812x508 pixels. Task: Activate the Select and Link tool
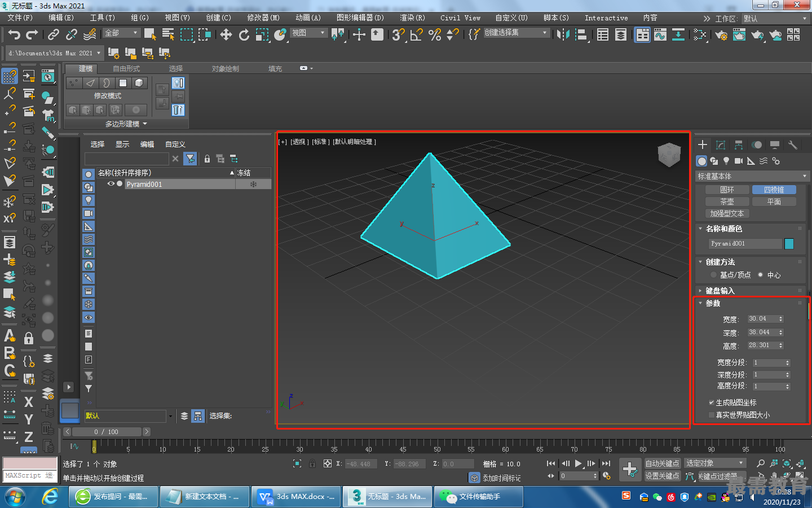(54, 35)
